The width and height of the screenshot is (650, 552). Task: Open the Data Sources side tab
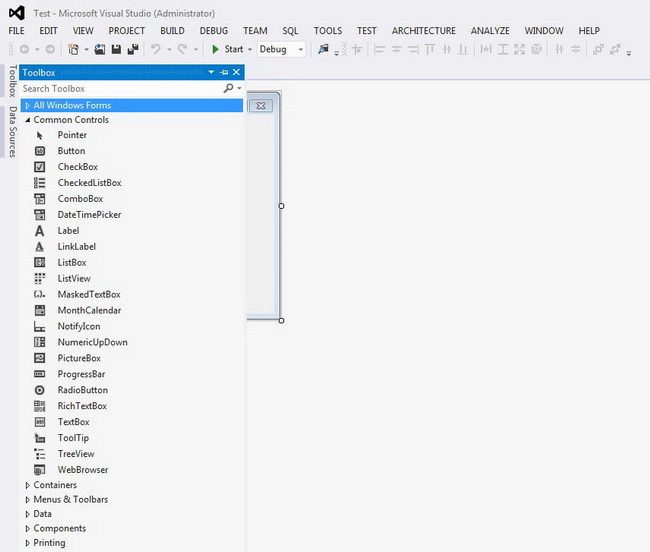click(12, 132)
